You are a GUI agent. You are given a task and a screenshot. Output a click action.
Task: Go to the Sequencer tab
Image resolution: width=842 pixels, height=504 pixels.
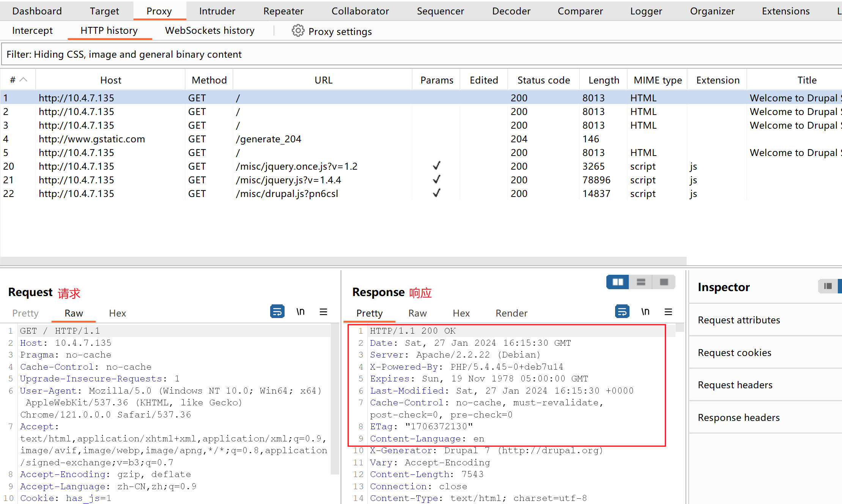click(x=441, y=11)
